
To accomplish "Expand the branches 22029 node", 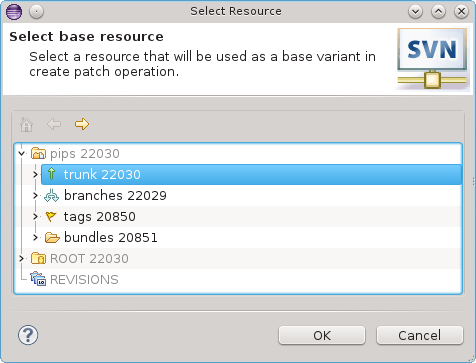I will [x=35, y=195].
